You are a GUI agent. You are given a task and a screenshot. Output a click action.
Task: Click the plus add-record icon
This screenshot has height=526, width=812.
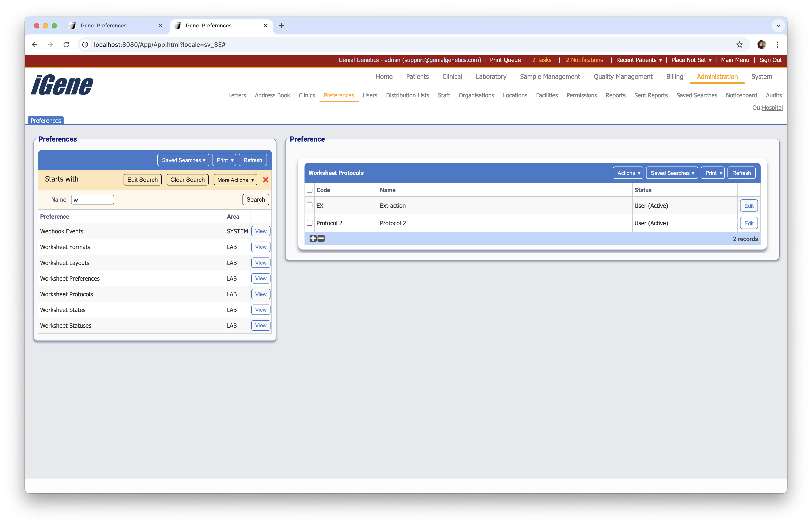[313, 238]
